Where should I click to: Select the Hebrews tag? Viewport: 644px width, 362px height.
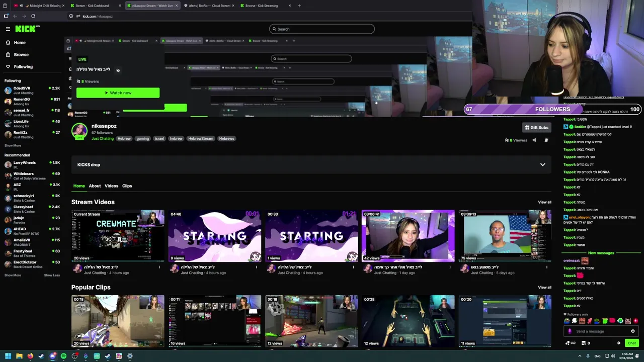226,138
